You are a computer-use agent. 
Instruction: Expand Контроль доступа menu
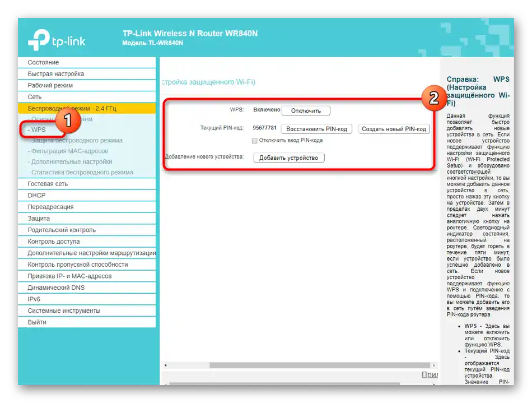click(x=87, y=242)
